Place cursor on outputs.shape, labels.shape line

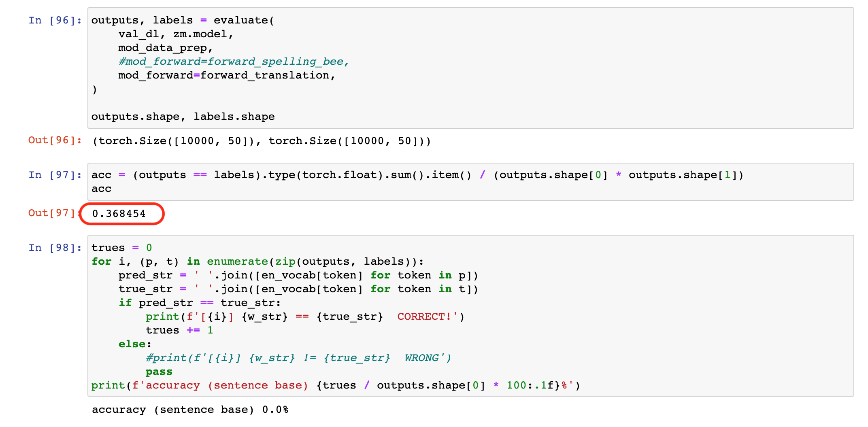183,117
